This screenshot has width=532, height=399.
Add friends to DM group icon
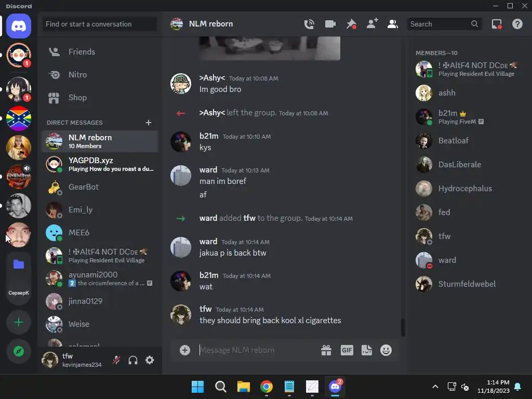(x=372, y=24)
